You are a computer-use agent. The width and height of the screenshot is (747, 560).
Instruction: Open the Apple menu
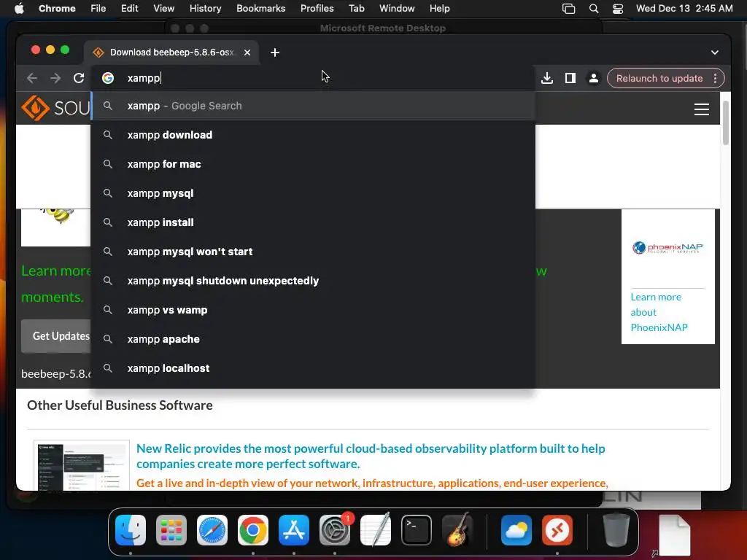tap(19, 9)
